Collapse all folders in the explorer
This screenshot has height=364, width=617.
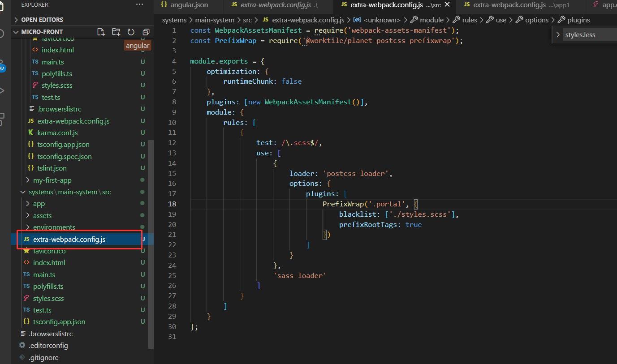click(x=146, y=32)
